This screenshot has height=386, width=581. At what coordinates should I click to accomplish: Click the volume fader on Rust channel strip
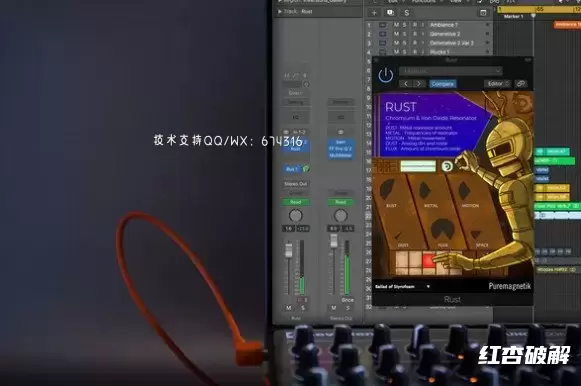[x=289, y=250]
